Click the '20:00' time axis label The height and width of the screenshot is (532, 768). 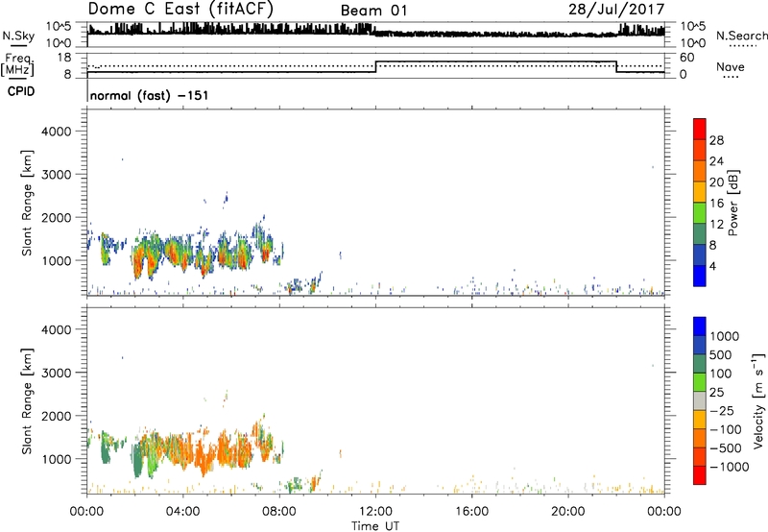tap(567, 512)
